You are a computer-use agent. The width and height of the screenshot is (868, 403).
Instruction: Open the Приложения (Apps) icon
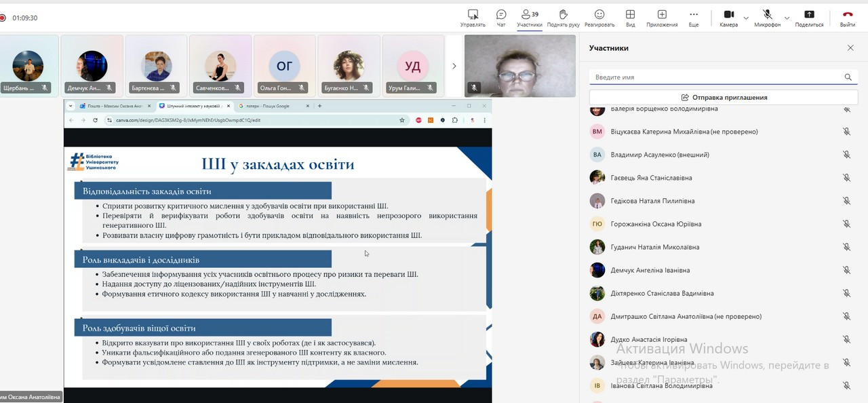662,18
